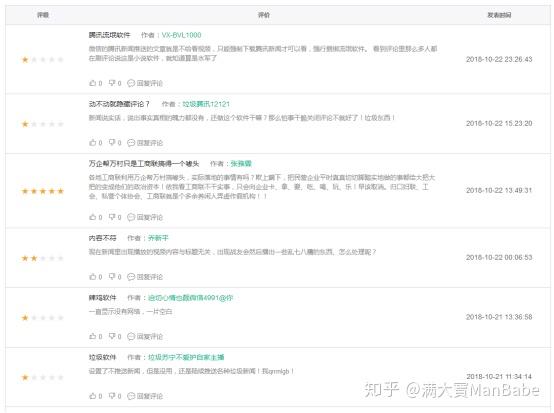The width and height of the screenshot is (554, 413).
Task: Open author profile VX-BVL1000
Action: pos(181,35)
